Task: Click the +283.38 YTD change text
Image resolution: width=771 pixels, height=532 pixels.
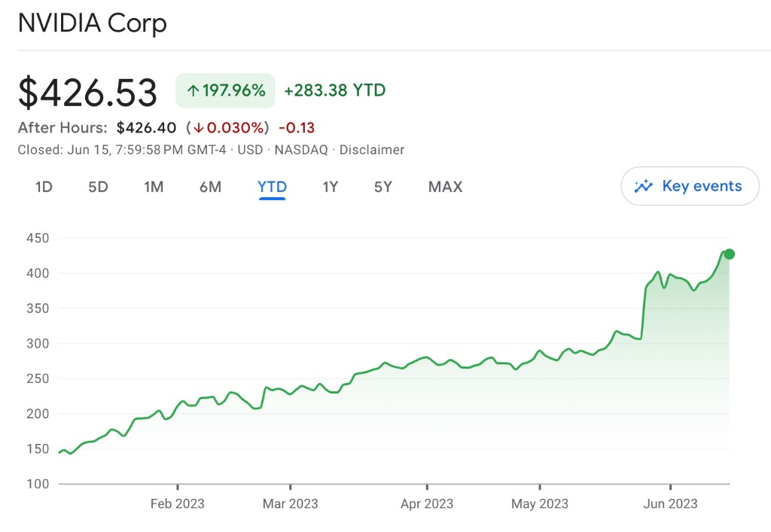Action: point(335,90)
